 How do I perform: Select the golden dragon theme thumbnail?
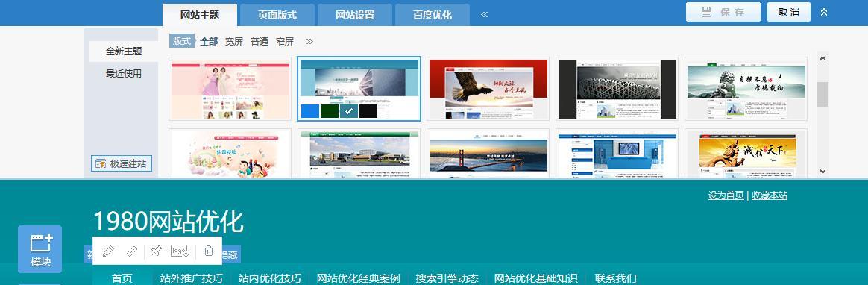(x=746, y=153)
